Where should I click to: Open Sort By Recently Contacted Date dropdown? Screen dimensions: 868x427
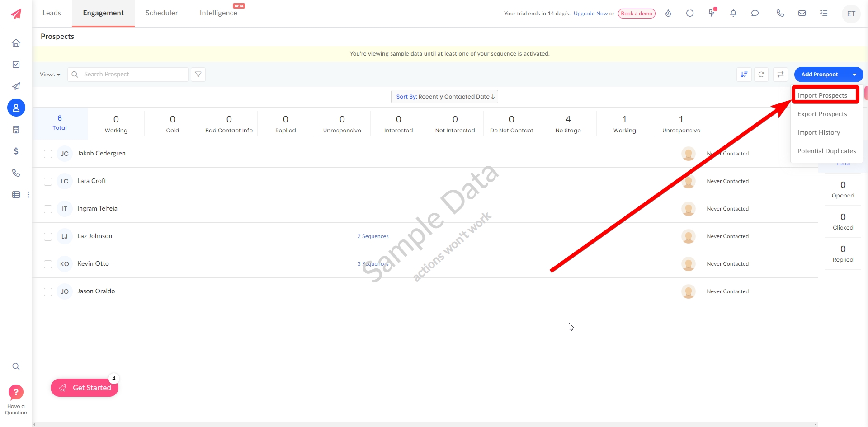pyautogui.click(x=444, y=97)
